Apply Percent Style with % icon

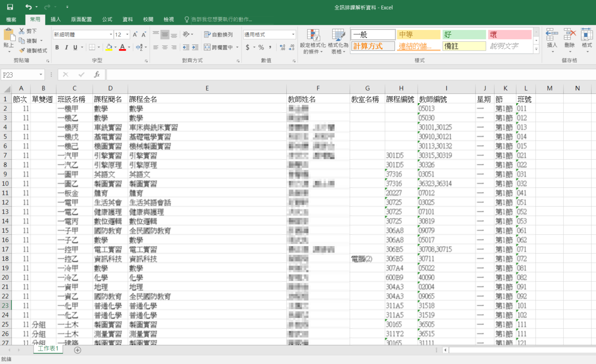click(x=261, y=47)
